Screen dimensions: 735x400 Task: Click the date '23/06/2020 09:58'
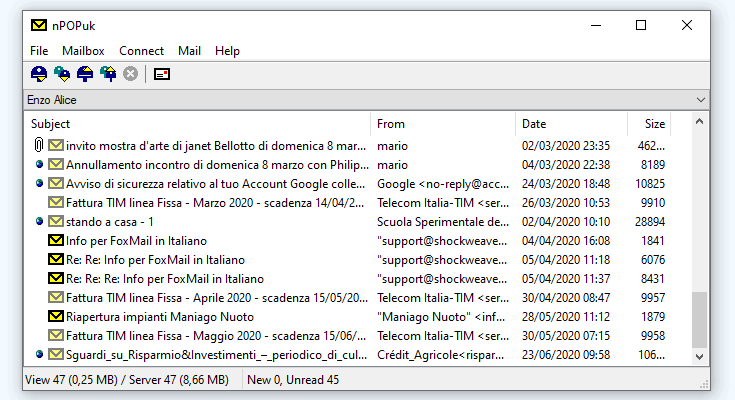pyautogui.click(x=566, y=355)
